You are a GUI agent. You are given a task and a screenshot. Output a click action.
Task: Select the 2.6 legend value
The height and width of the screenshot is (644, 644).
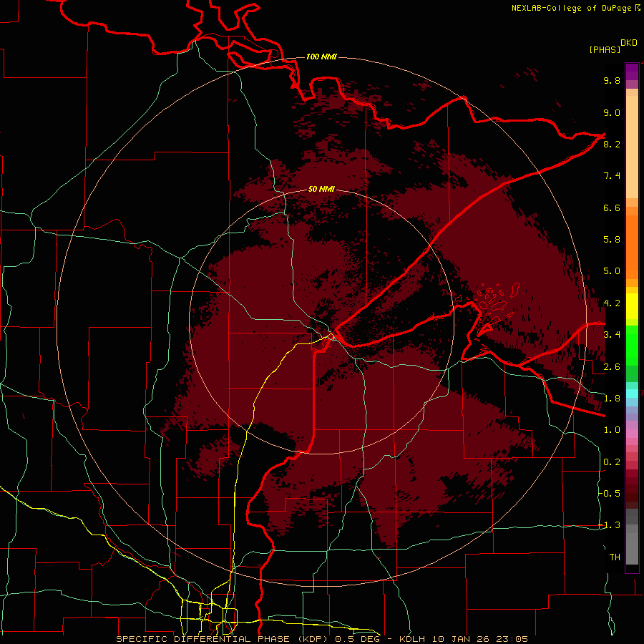click(x=612, y=367)
